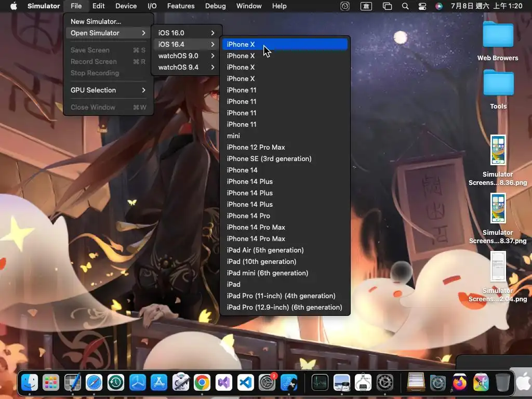Open Preview app in the Dock
Screen dimensions: 532x399
[x=342, y=383]
